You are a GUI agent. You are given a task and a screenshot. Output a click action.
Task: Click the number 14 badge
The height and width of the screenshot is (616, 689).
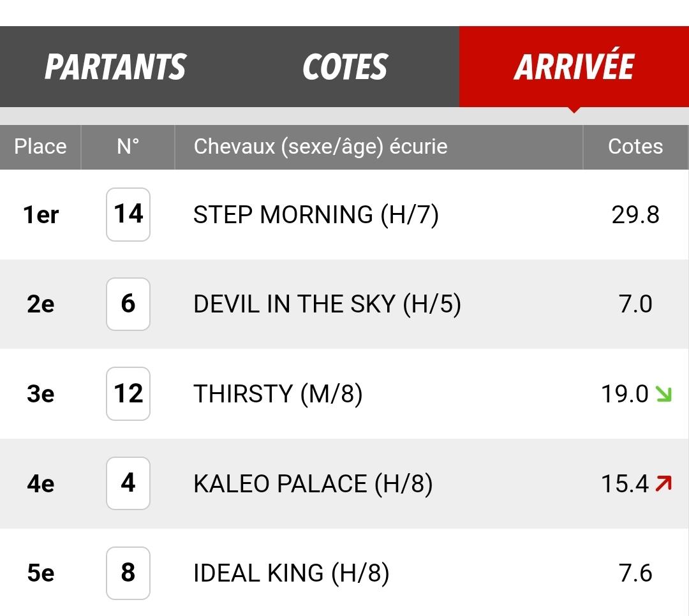(x=128, y=214)
